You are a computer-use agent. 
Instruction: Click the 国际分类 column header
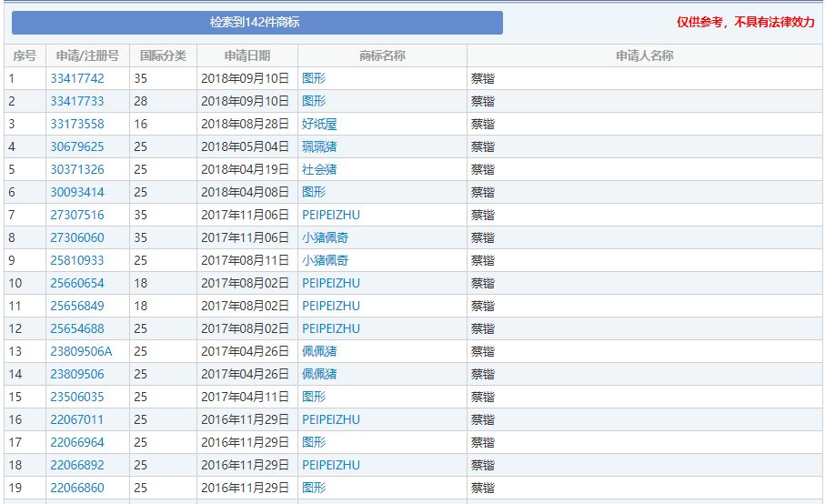(163, 55)
